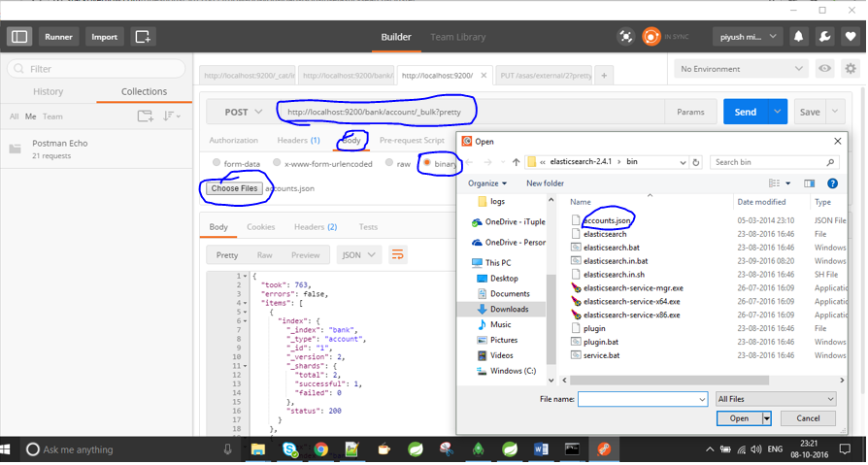Viewport: 868px width, 465px height.
Task: Open help in the Open dialog
Action: [832, 183]
